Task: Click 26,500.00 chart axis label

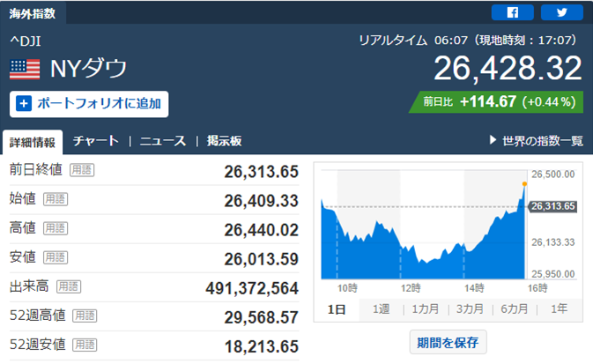Action: pos(553,175)
